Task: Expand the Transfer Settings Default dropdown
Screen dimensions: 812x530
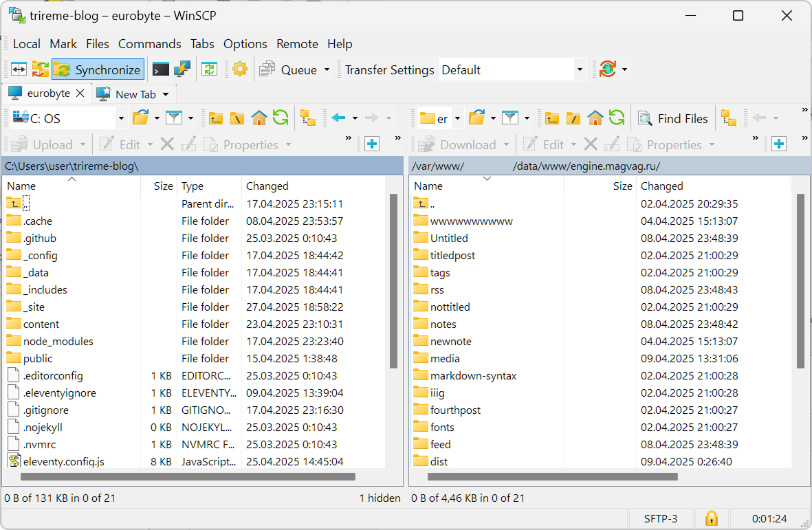Action: point(580,69)
